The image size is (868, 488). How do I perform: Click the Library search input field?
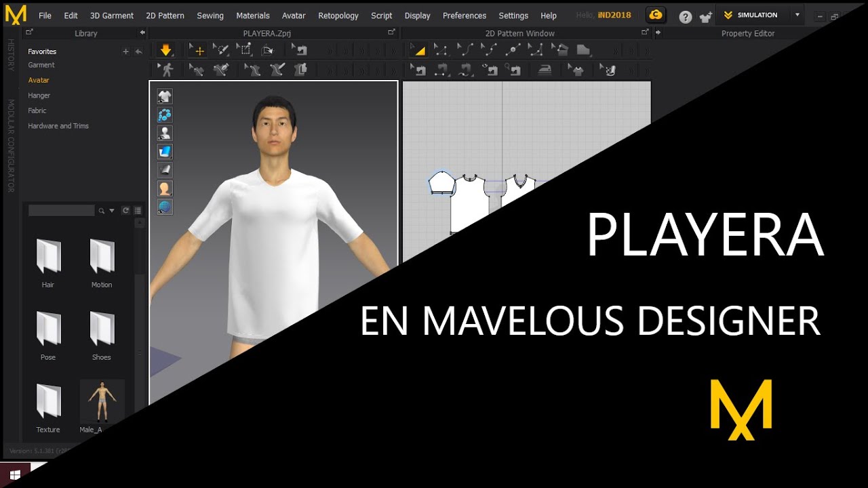tap(62, 211)
